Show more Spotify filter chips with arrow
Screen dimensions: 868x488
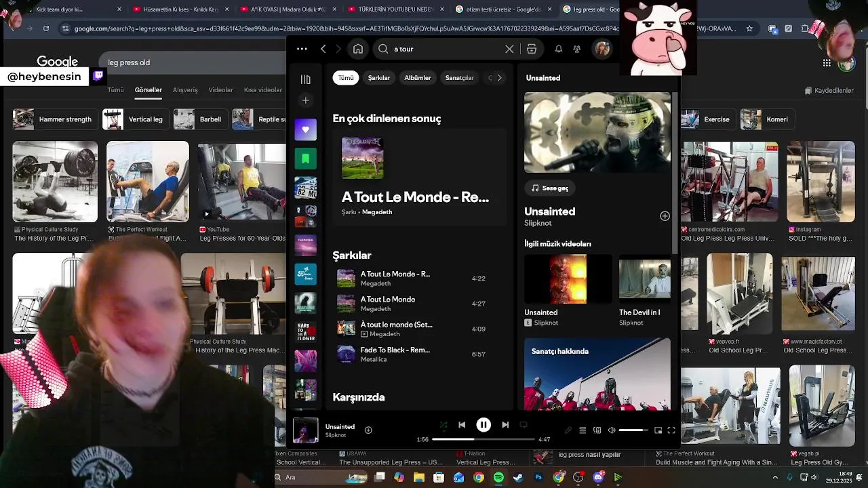pos(499,78)
